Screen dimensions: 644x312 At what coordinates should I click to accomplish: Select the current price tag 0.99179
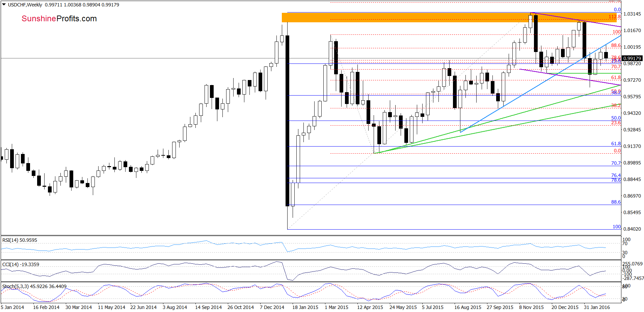(632, 58)
